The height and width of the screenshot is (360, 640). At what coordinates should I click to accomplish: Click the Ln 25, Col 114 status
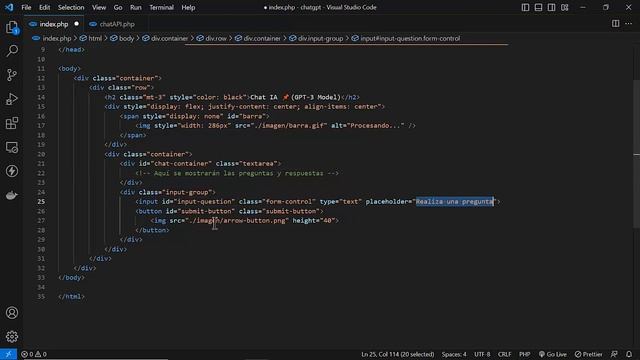tap(398, 354)
